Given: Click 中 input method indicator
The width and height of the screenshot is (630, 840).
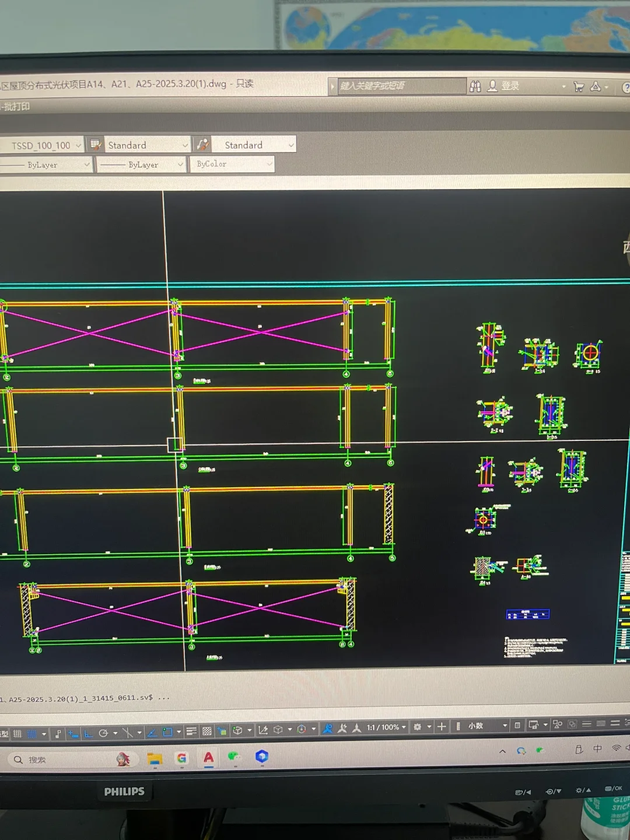Looking at the screenshot, I should click(597, 748).
